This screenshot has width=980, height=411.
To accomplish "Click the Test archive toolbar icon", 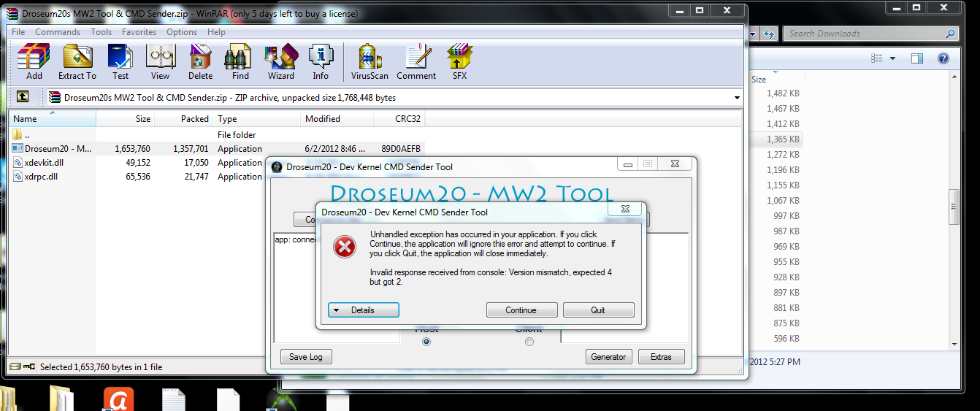I will [x=120, y=61].
